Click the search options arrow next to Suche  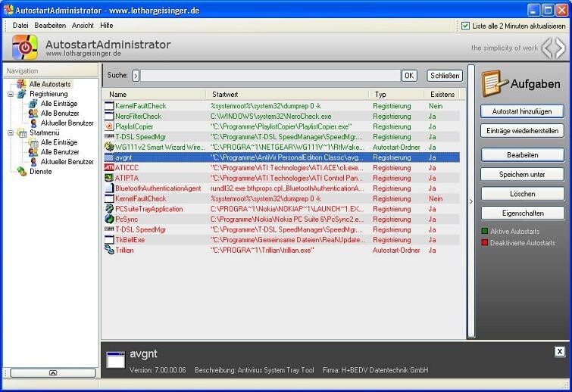pos(136,76)
